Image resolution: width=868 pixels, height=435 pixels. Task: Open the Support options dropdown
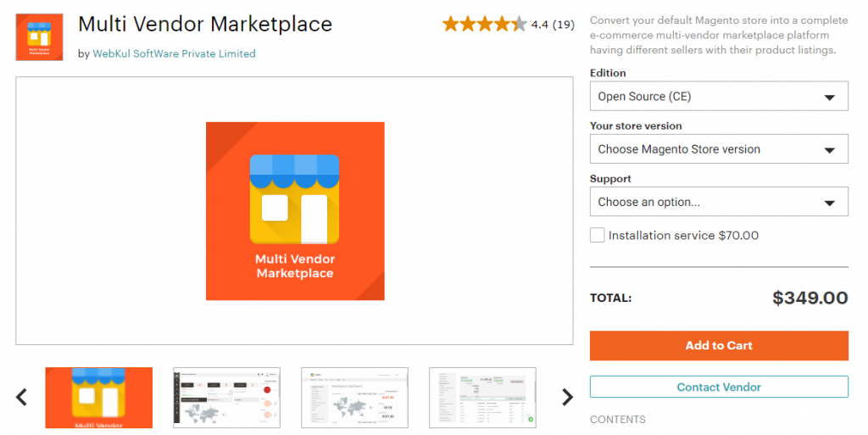point(719,203)
